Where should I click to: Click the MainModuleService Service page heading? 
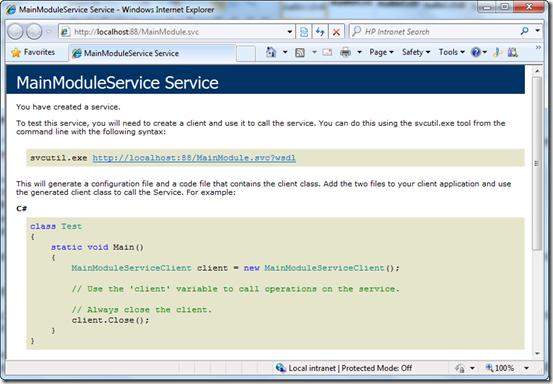[117, 83]
